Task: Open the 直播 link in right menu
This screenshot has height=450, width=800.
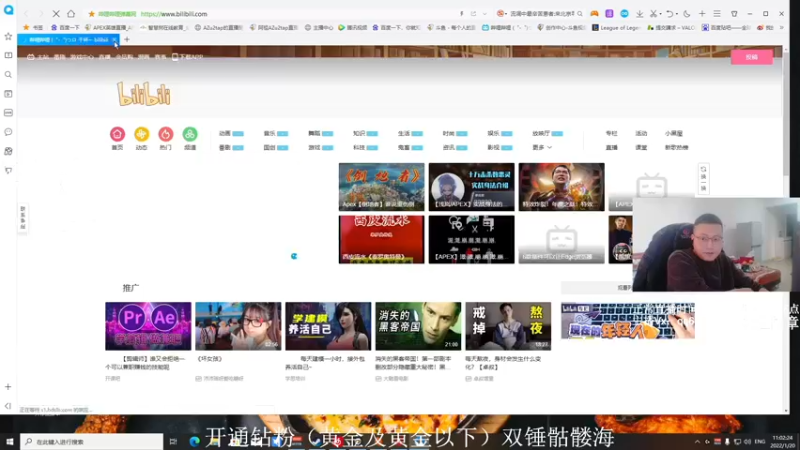Action: coord(611,147)
